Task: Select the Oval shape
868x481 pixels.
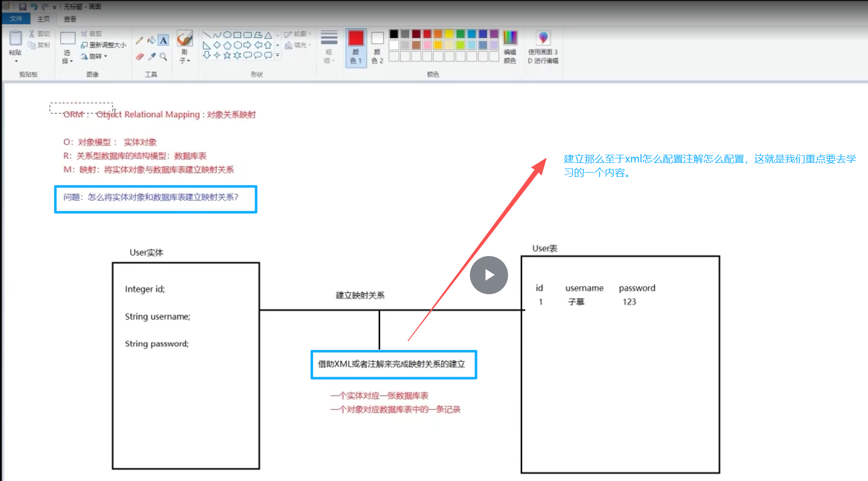Action: coord(228,35)
